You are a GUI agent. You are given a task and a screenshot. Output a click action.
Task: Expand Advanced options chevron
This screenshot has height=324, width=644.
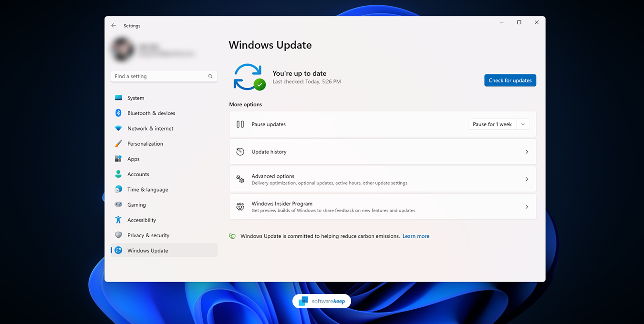pos(527,179)
